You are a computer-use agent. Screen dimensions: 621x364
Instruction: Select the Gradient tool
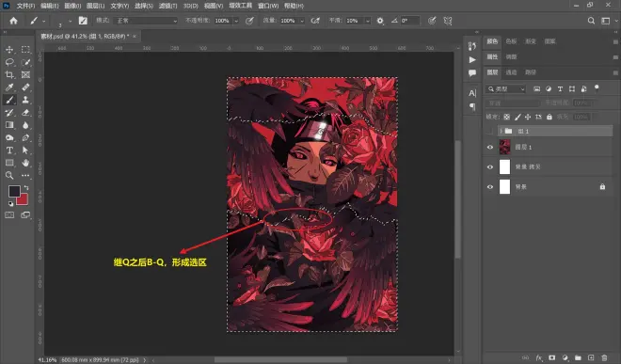[9, 125]
